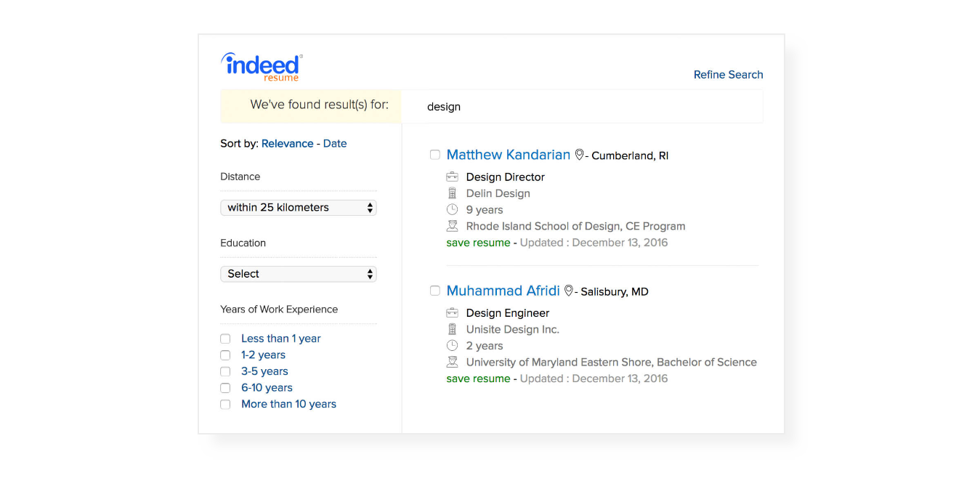The width and height of the screenshot is (980, 481).
Task: Click graduate icon beside Rhode Island School
Action: (452, 226)
